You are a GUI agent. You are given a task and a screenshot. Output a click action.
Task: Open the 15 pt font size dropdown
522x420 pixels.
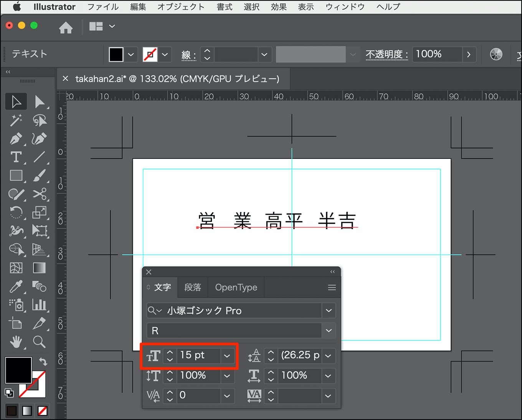click(x=227, y=356)
